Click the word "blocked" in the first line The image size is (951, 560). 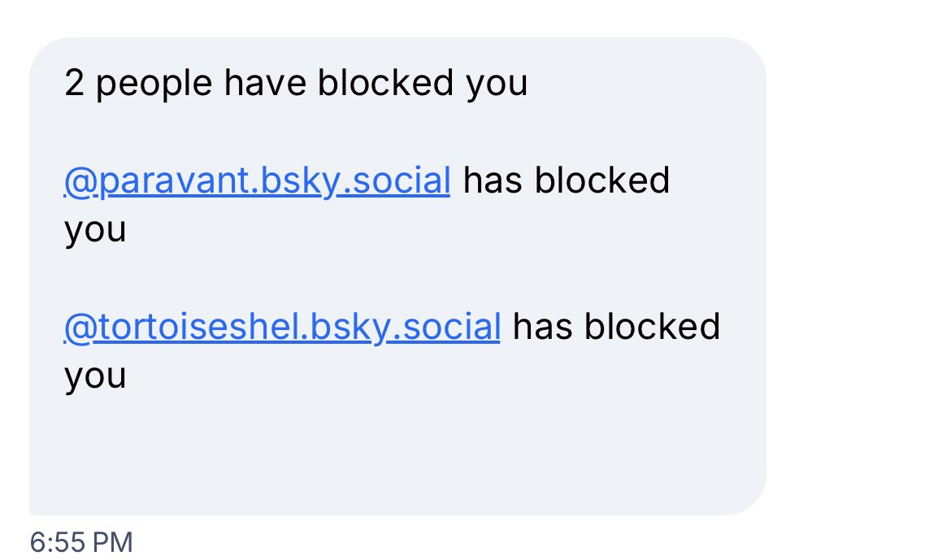click(x=385, y=84)
